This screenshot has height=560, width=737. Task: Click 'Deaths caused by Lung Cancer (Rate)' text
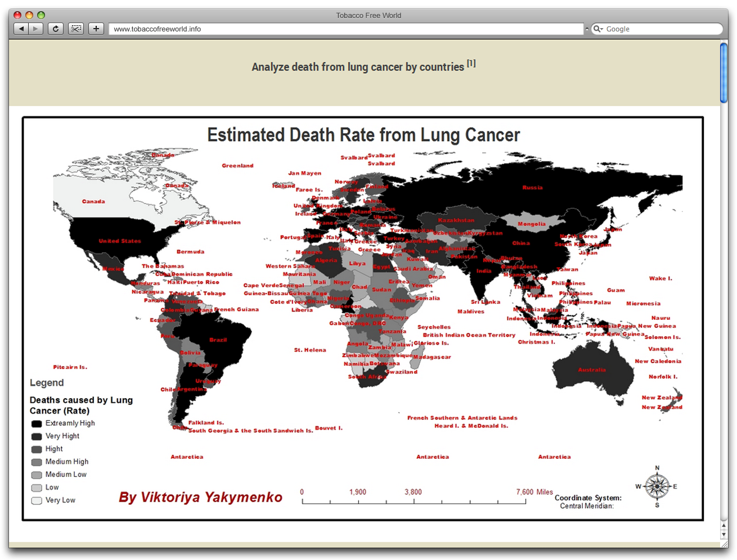click(81, 405)
